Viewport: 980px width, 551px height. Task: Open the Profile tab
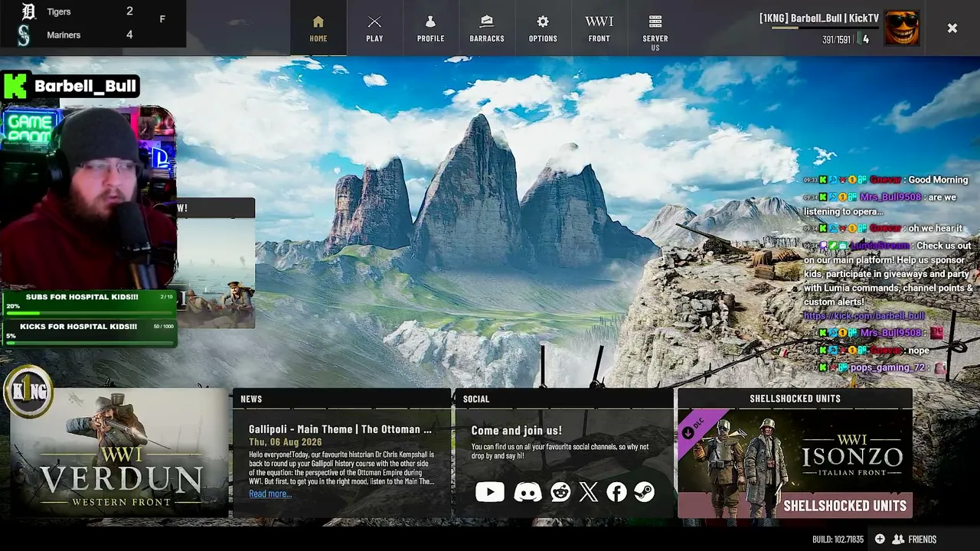click(430, 28)
